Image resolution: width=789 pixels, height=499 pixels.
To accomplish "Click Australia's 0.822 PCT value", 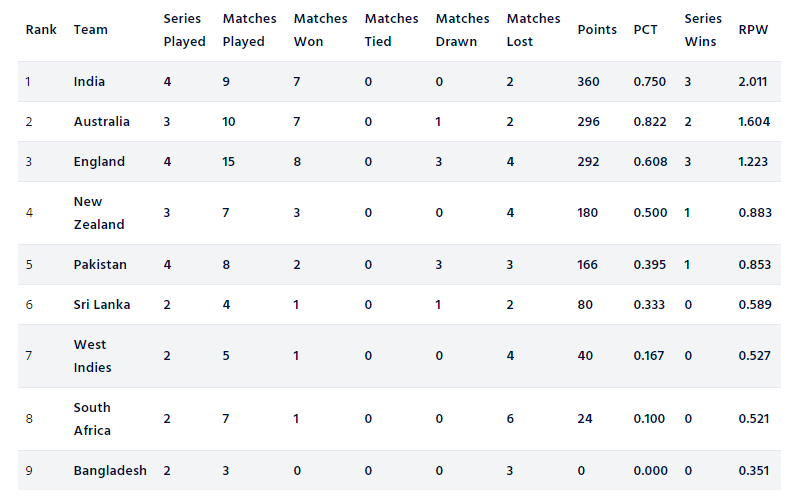I will [x=650, y=122].
